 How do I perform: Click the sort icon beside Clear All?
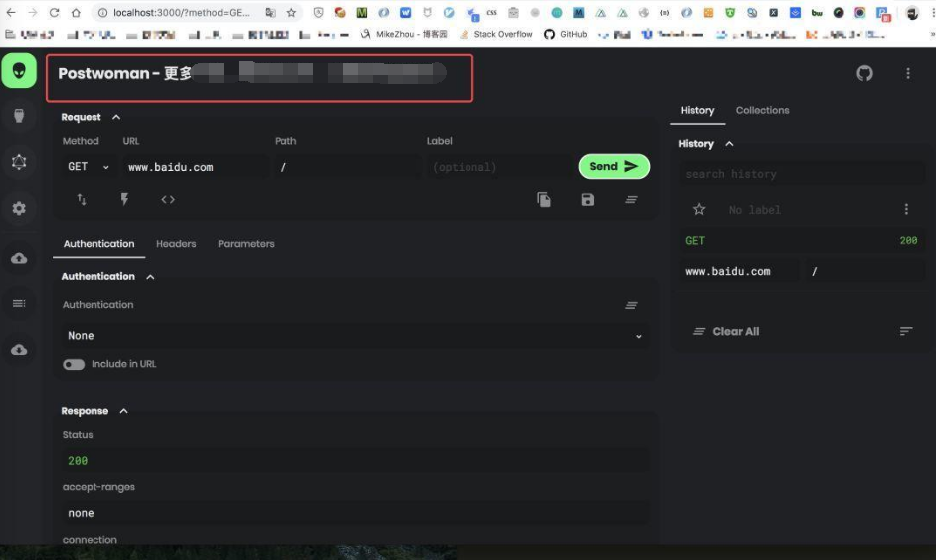(x=906, y=331)
